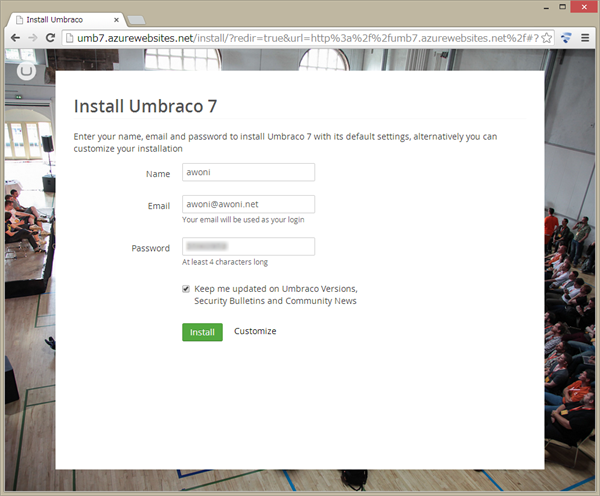Viewport: 600px width, 496px height.
Task: Click the browser forward arrow
Action: 33,37
